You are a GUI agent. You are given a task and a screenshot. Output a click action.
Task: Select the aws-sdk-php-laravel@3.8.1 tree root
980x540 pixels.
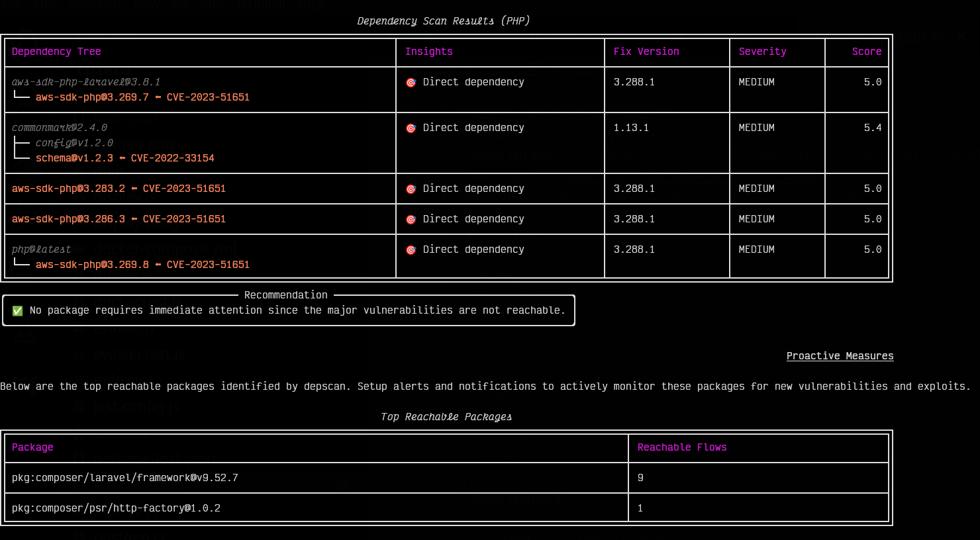(x=86, y=82)
